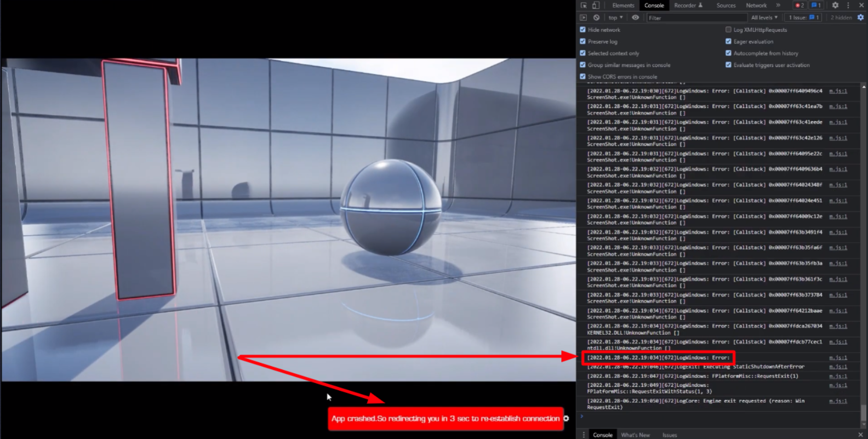Open the What's New drawer tab

[x=635, y=435]
